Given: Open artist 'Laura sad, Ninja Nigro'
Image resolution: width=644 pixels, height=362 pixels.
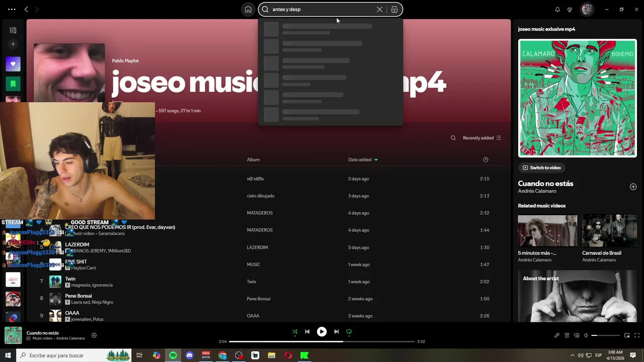Looking at the screenshot, I should (92, 302).
